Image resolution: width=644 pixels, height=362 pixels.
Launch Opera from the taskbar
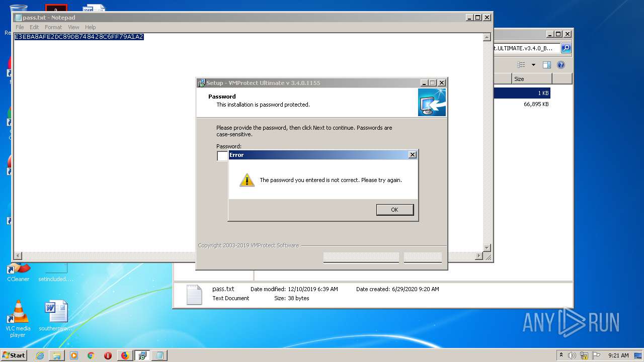(108, 355)
